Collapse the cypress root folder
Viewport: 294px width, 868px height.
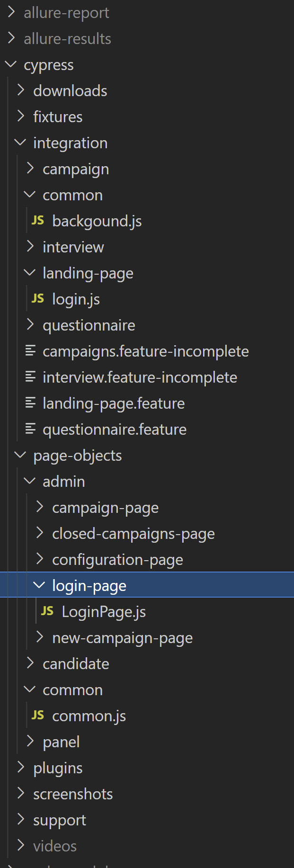(11, 64)
